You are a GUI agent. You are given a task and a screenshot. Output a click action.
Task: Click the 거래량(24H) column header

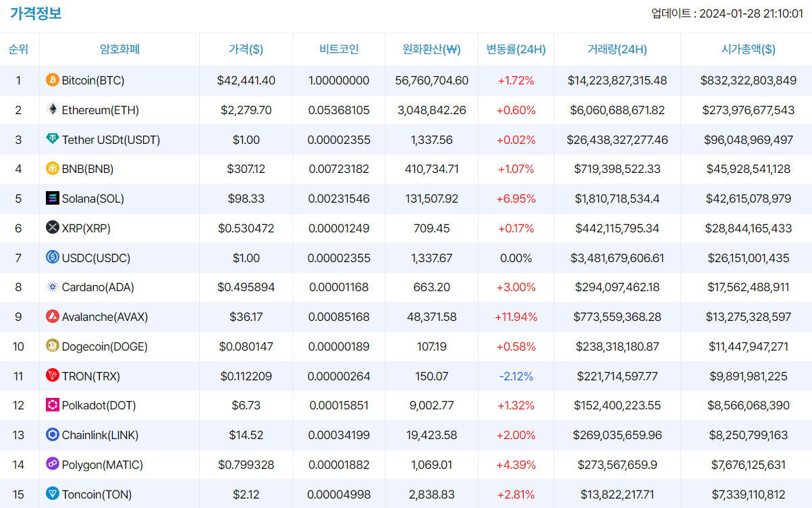point(617,49)
